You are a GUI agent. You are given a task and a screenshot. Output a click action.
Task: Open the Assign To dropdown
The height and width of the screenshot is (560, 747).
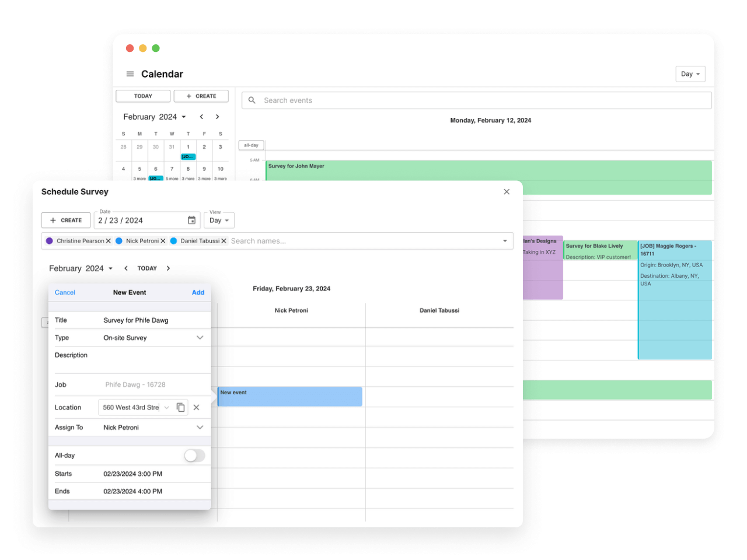pos(200,427)
